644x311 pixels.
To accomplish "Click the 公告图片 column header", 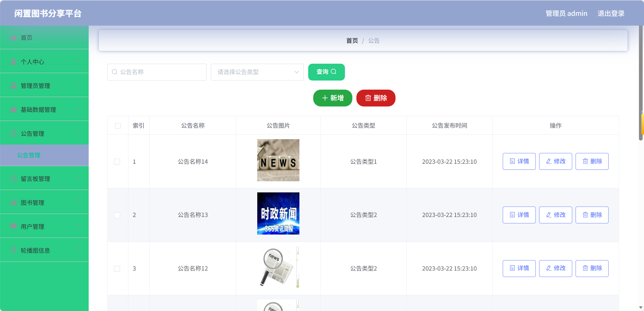I will [278, 126].
